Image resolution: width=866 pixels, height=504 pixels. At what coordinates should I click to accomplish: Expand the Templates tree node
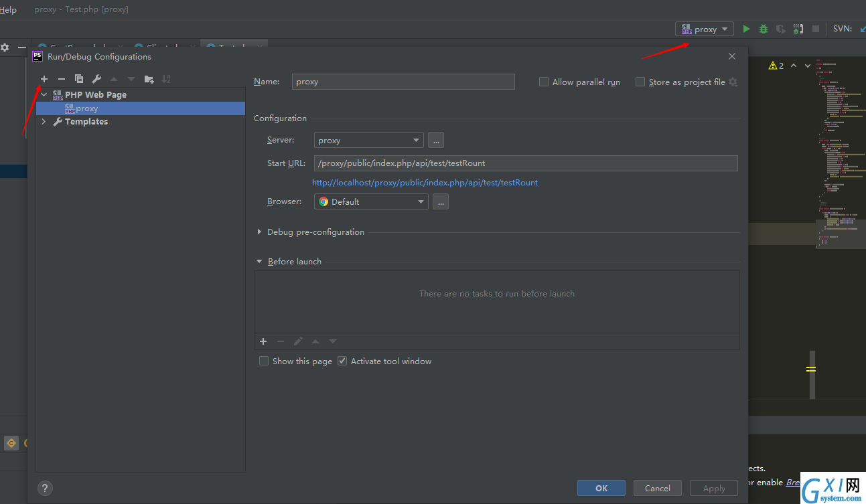pyautogui.click(x=44, y=121)
